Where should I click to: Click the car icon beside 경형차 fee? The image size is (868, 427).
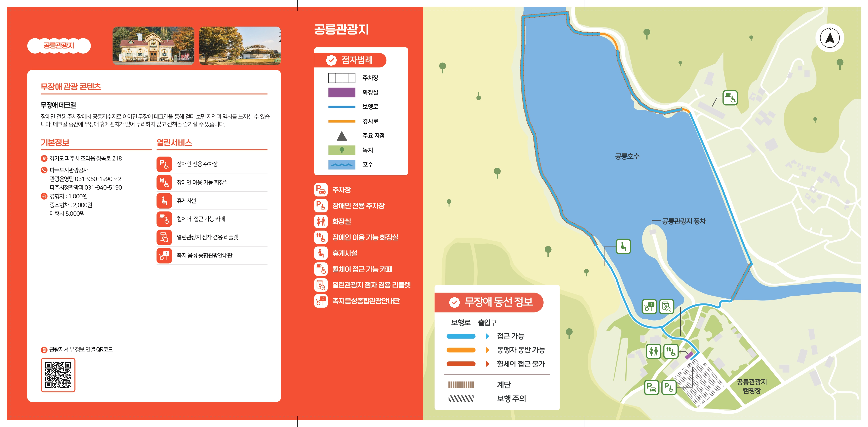[44, 196]
